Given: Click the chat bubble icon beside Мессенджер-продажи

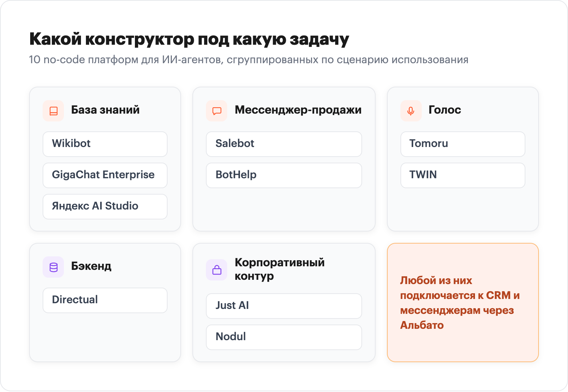Looking at the screenshot, I should click(x=217, y=111).
